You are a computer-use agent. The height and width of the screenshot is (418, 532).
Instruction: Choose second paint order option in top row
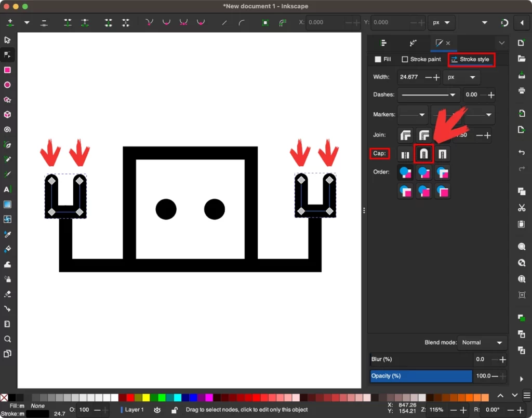pos(424,172)
